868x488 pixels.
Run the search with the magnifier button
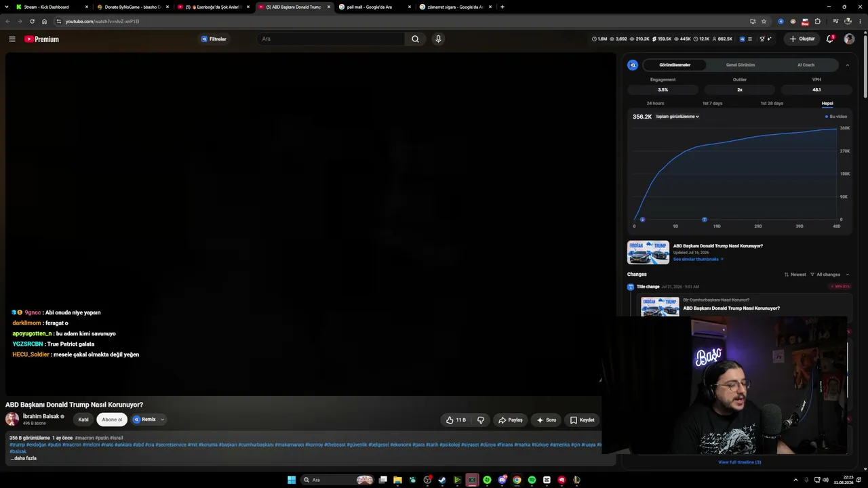pos(415,39)
